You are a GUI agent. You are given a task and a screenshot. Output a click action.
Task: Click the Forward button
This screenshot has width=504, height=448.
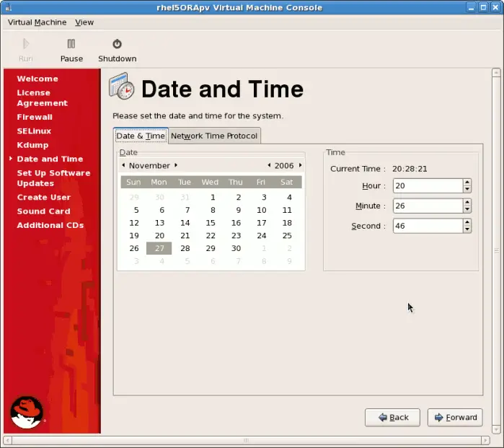point(455,417)
